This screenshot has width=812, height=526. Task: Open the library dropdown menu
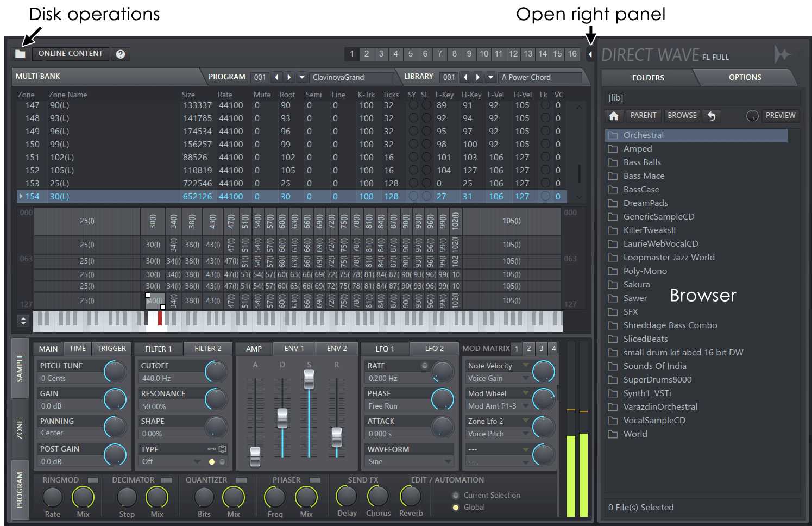pyautogui.click(x=490, y=77)
